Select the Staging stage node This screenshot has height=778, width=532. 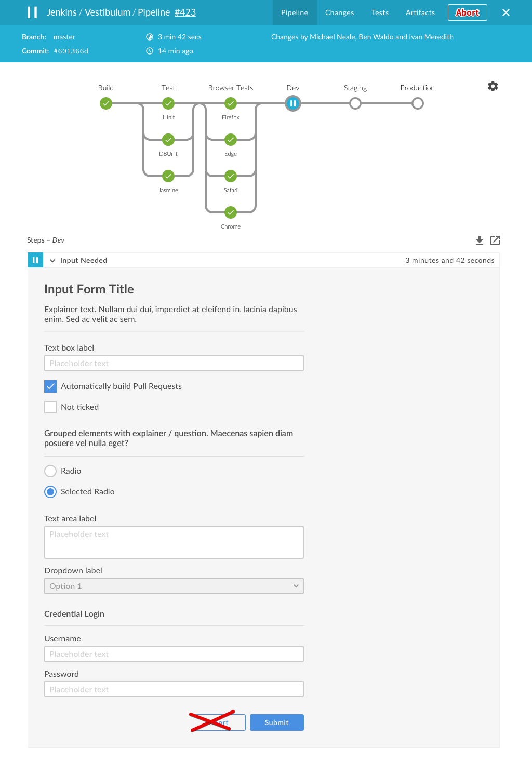(x=355, y=103)
